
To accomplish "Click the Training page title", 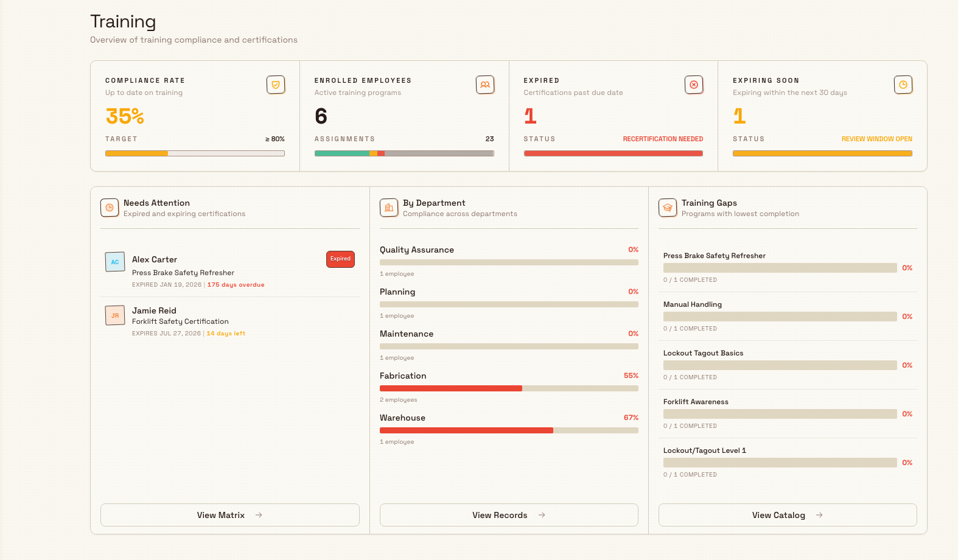I will [123, 21].
